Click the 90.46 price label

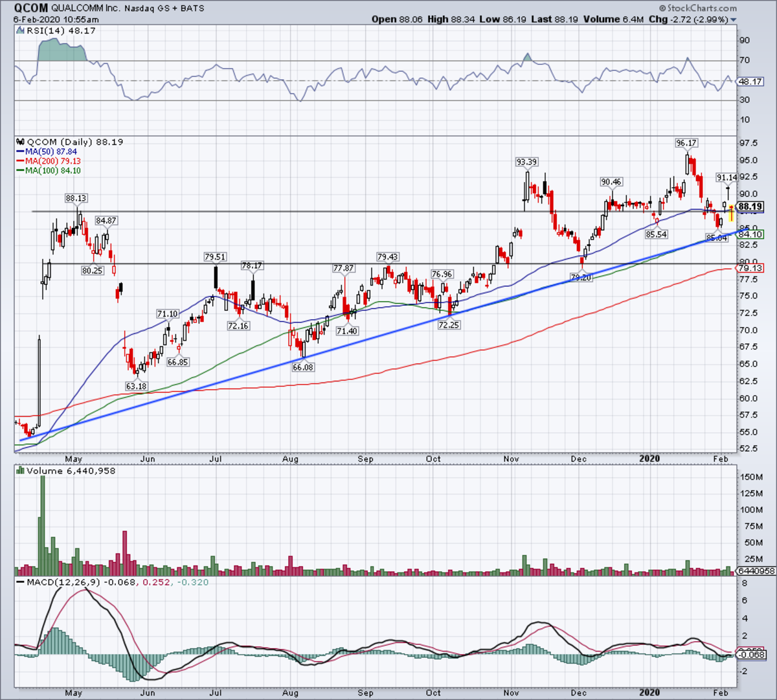(611, 183)
